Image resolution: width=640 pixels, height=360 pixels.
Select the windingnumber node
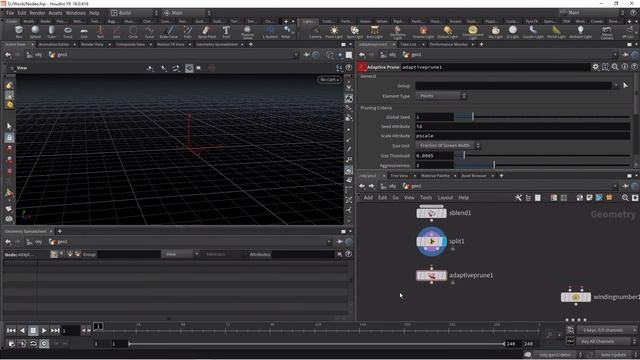click(x=576, y=297)
